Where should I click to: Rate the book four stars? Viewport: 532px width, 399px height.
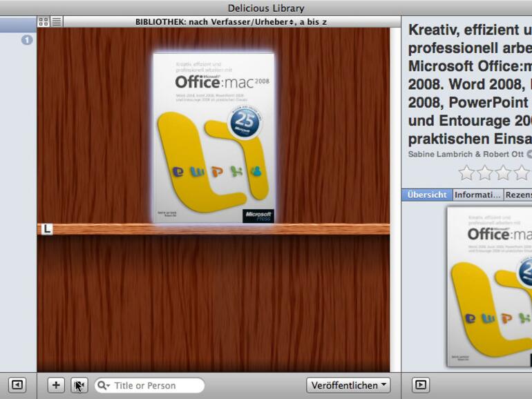point(522,173)
